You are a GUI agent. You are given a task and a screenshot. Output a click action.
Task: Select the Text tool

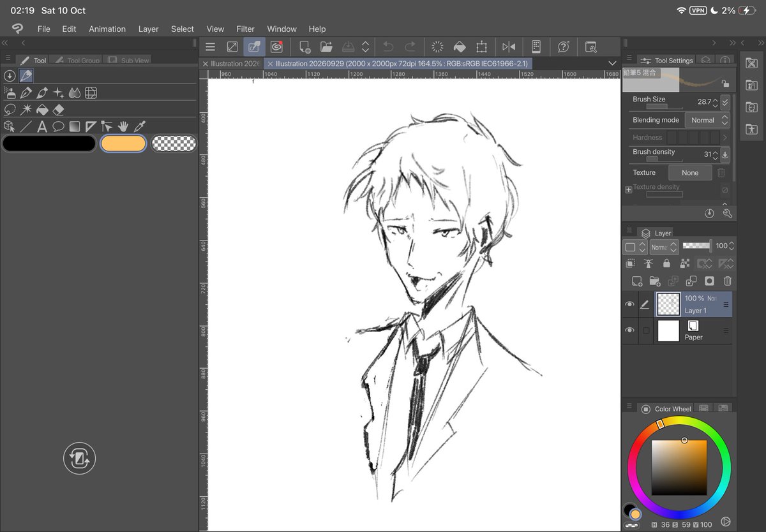click(x=42, y=126)
